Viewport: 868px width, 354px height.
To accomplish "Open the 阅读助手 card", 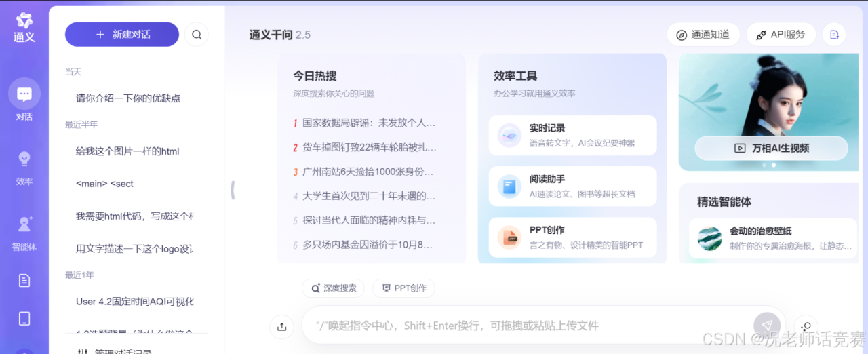I will (x=572, y=186).
